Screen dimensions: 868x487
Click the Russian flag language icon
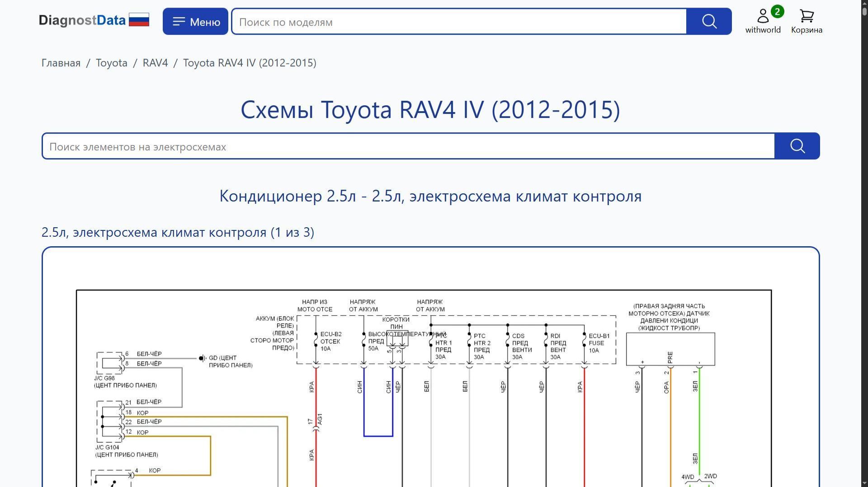[139, 20]
